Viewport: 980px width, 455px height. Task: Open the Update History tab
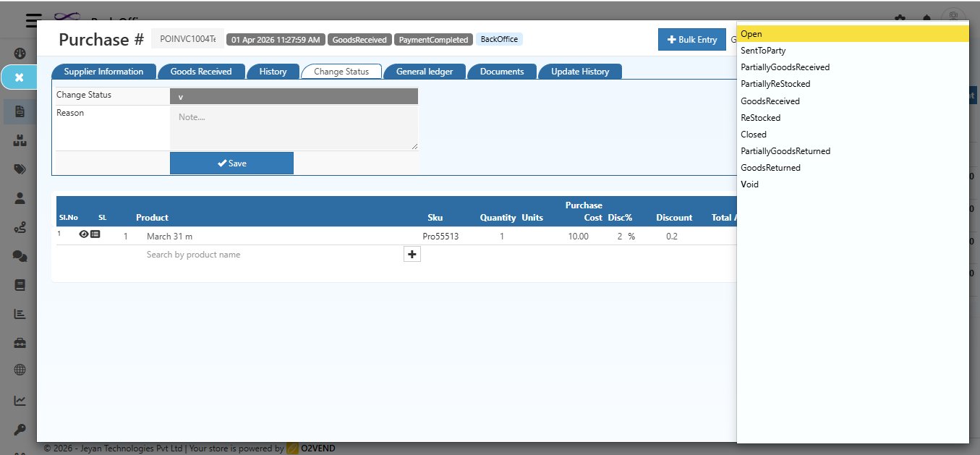pyautogui.click(x=579, y=71)
